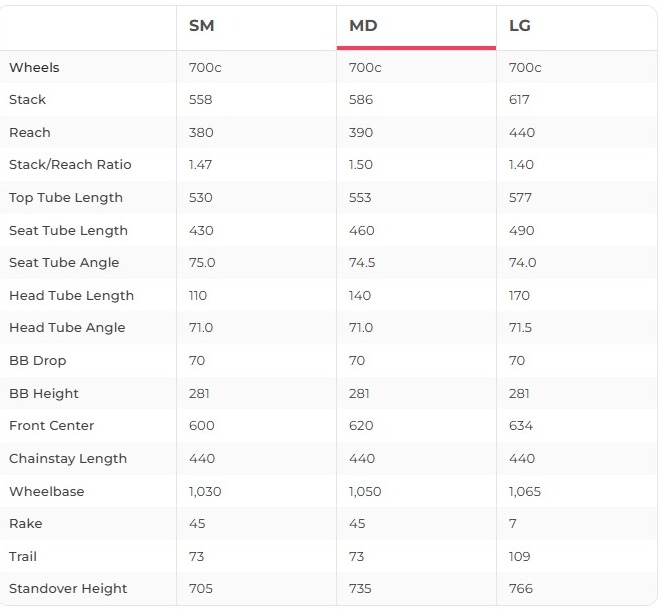Switch to the SM size tab
669x610 pixels.
point(202,26)
